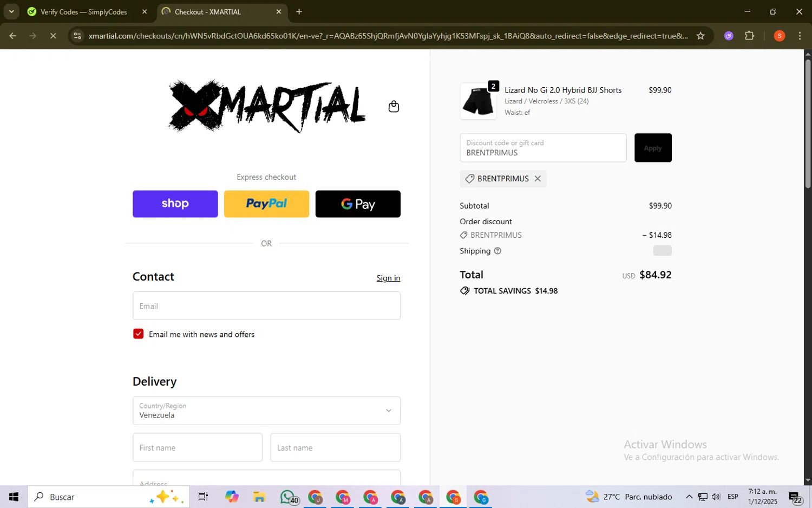Viewport: 812px width, 508px height.
Task: Open the colorful Chrome toolbar extension icon
Action: 729,36
